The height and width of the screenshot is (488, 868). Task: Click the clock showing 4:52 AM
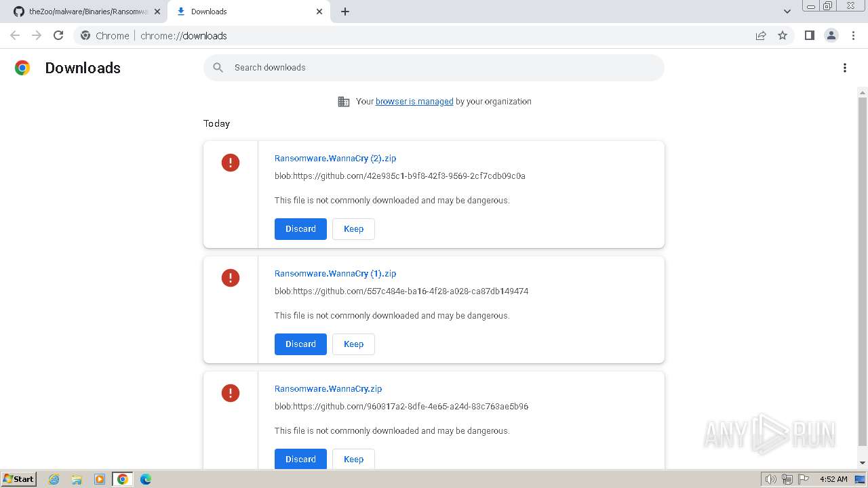click(833, 479)
